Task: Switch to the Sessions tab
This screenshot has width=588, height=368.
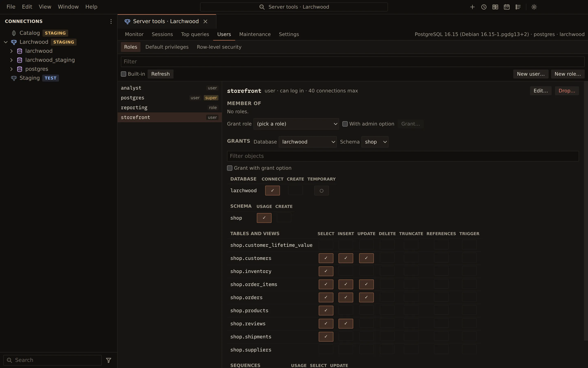Action: tap(162, 34)
